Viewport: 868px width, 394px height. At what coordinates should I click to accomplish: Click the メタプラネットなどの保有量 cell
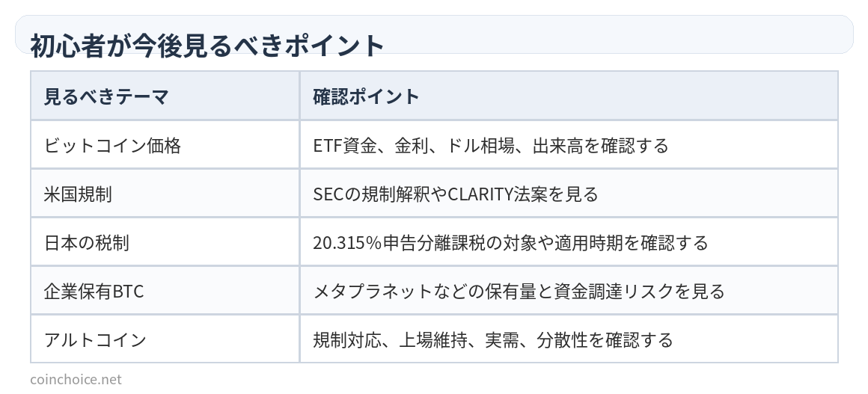coord(569,291)
